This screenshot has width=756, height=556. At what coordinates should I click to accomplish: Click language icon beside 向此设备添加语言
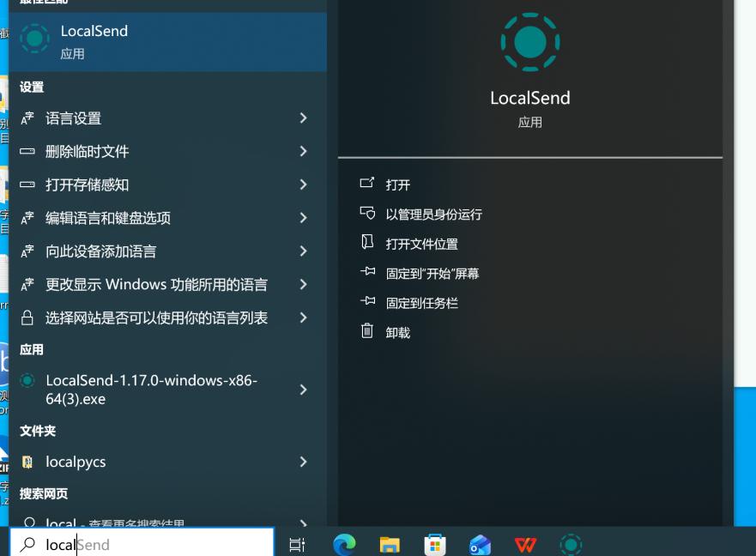(x=27, y=251)
